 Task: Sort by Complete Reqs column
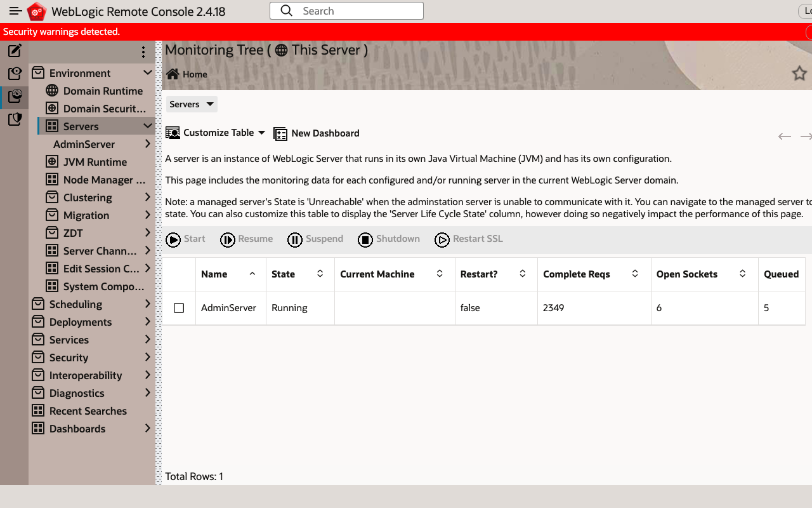[594, 274]
